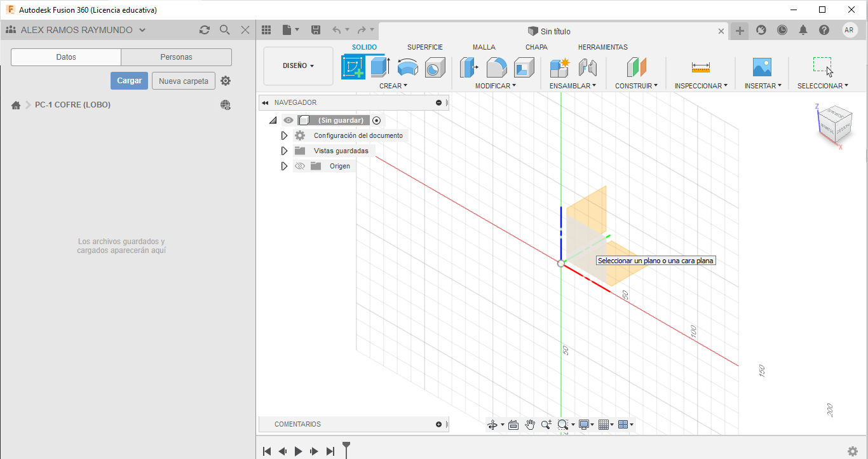Close the data panel
Screen dimensions: 868x459
[245, 30]
